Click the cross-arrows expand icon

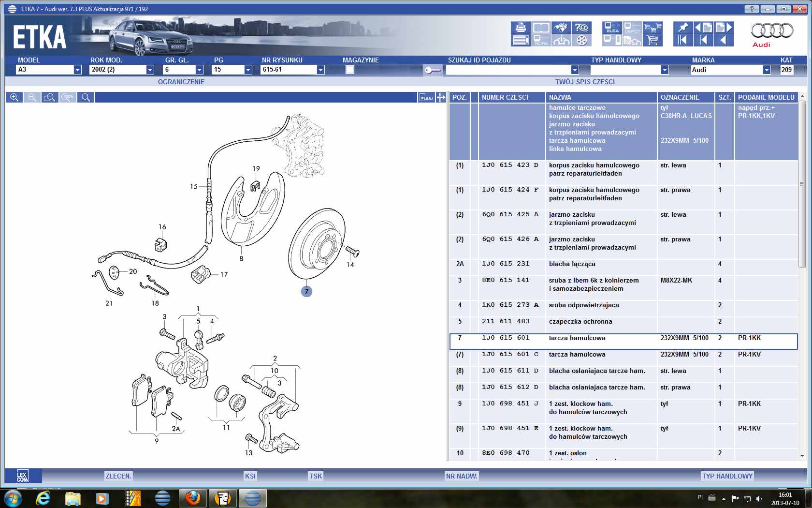point(441,97)
